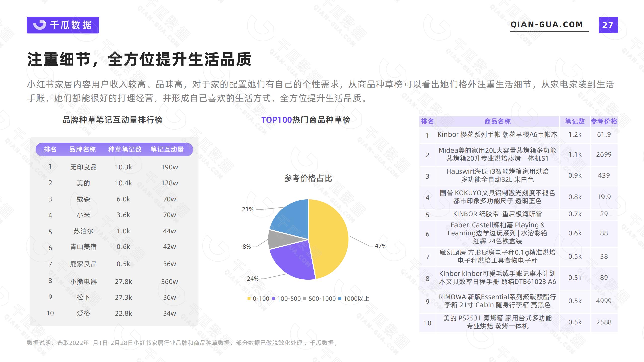
Task: Click the QIAN-GUA.COM link text
Action: (547, 25)
